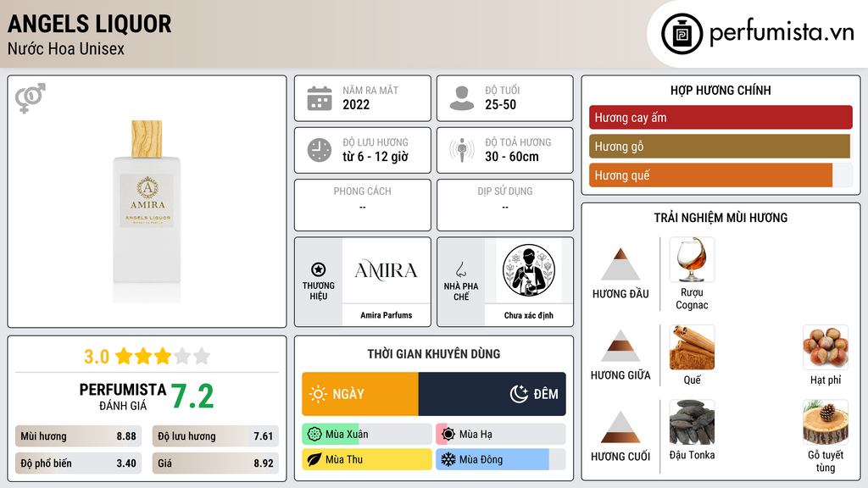
Task: Click the spring flower icon
Action: click(314, 435)
